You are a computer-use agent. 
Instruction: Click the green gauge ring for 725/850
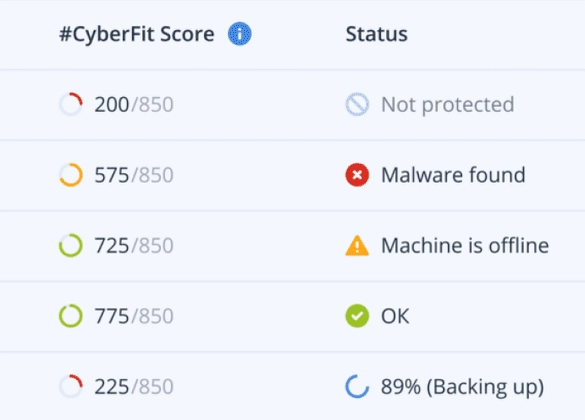click(71, 245)
